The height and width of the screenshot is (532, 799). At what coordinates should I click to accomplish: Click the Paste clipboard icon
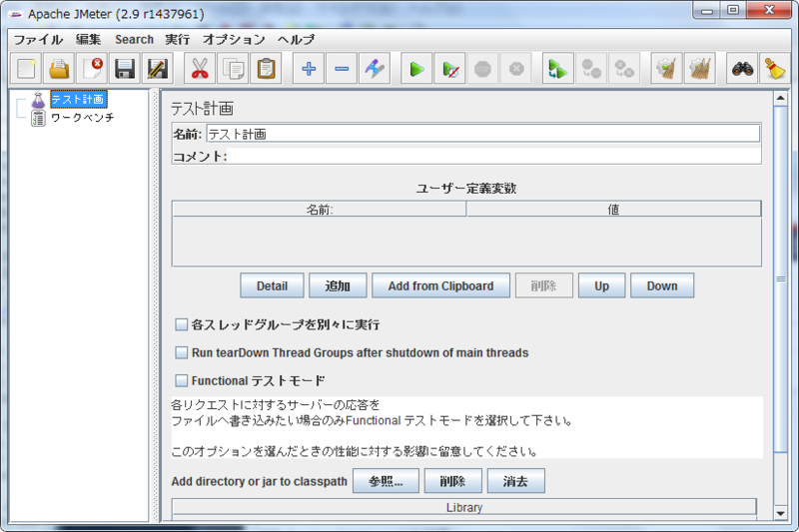point(266,68)
